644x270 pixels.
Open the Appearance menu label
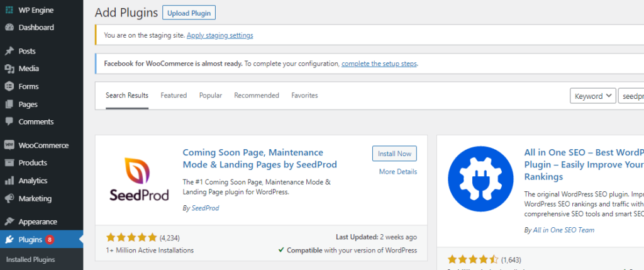38,222
